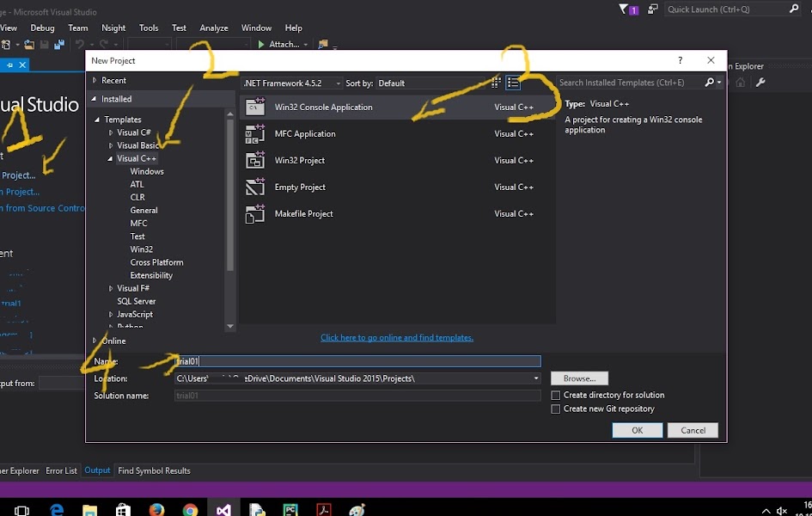Expand the Visual F# node
The width and height of the screenshot is (812, 516).
(x=111, y=288)
